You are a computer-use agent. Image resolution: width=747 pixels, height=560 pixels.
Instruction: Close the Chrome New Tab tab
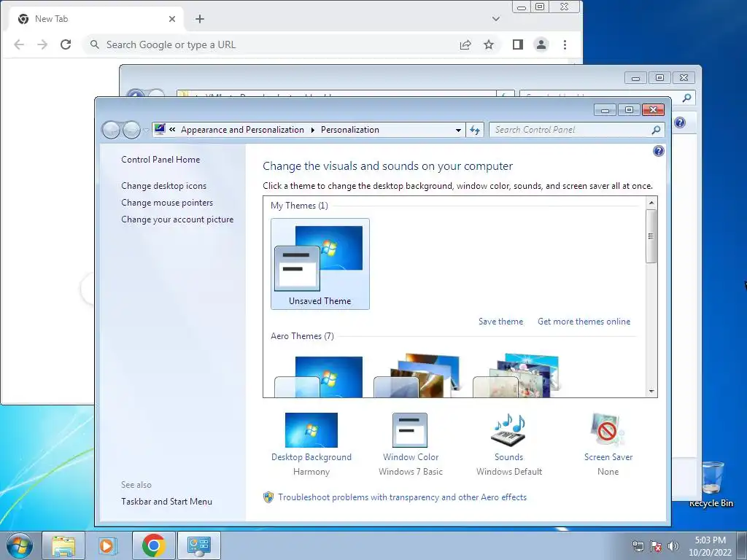[x=172, y=19]
